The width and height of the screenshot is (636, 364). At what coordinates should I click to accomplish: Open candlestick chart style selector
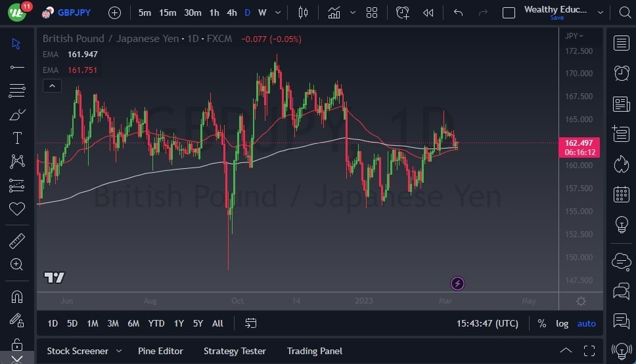click(303, 12)
